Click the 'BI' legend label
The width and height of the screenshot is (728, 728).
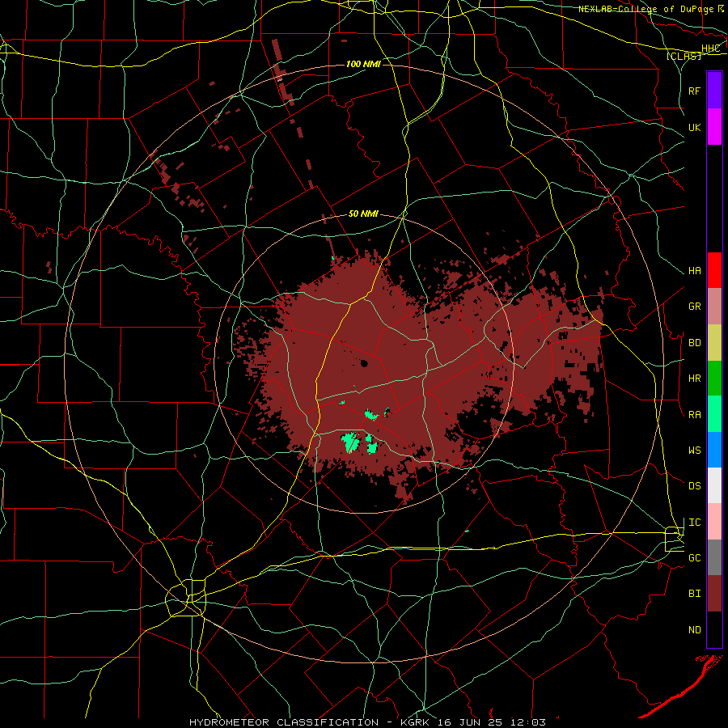[694, 594]
